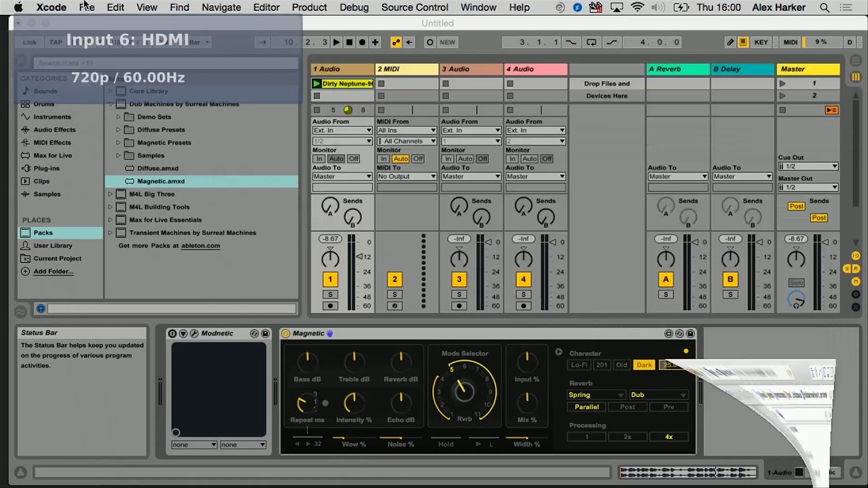Open the Product menu

tap(309, 7)
